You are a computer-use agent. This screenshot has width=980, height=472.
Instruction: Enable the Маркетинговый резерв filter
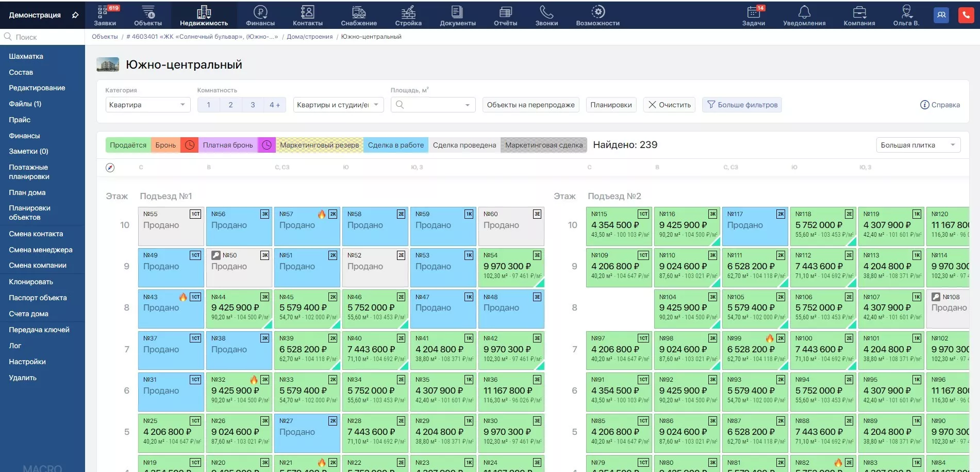point(319,145)
